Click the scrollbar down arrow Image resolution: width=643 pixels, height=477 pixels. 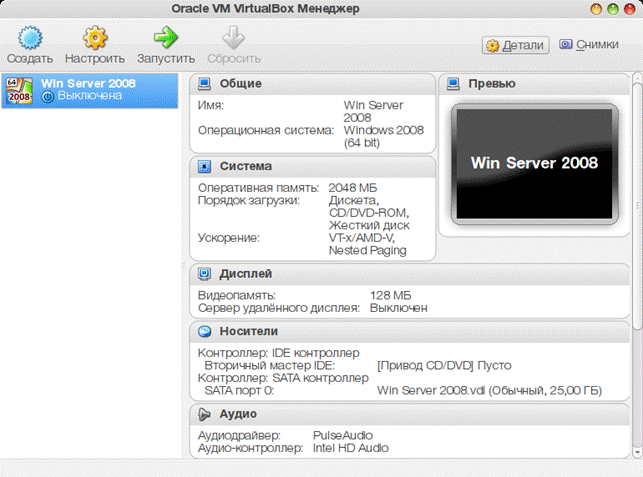tap(637, 453)
